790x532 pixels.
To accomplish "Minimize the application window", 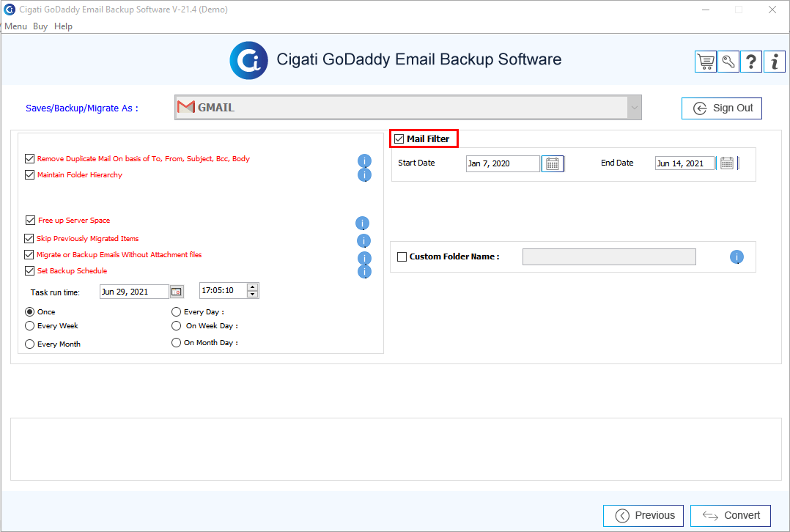I will pyautogui.click(x=706, y=10).
